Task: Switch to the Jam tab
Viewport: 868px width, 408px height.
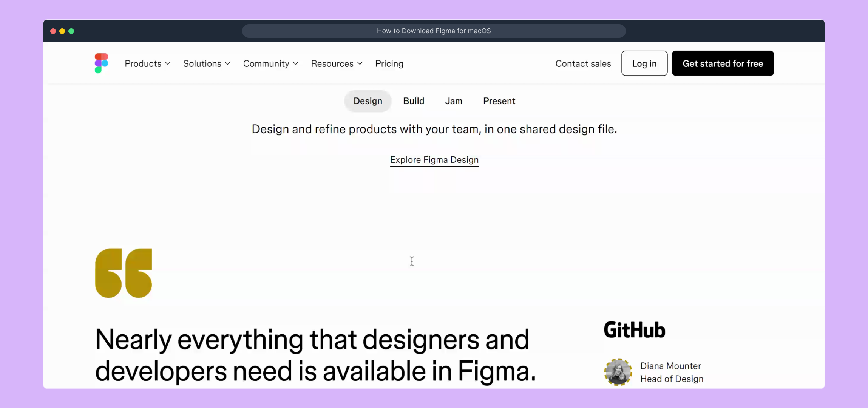Action: 453,101
